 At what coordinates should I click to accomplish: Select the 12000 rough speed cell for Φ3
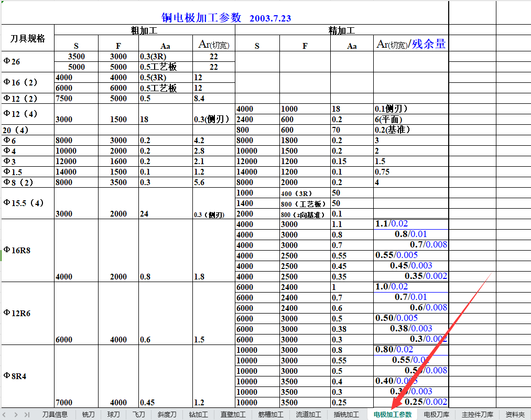(x=76, y=161)
